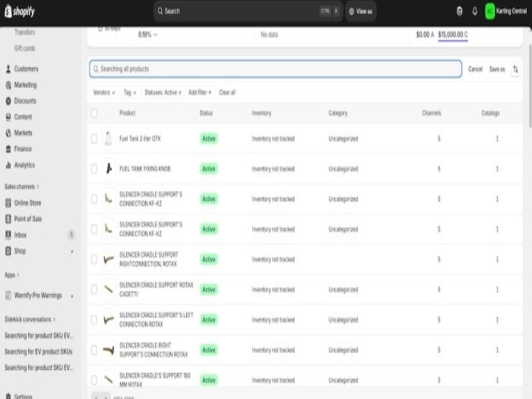The height and width of the screenshot is (399, 532).
Task: Click the 0.19% metric value
Action: point(145,35)
